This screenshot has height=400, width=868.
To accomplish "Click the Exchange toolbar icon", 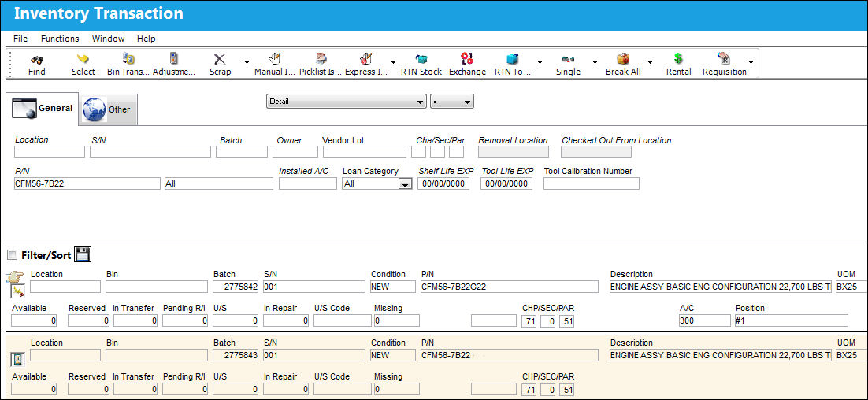I will (x=467, y=59).
